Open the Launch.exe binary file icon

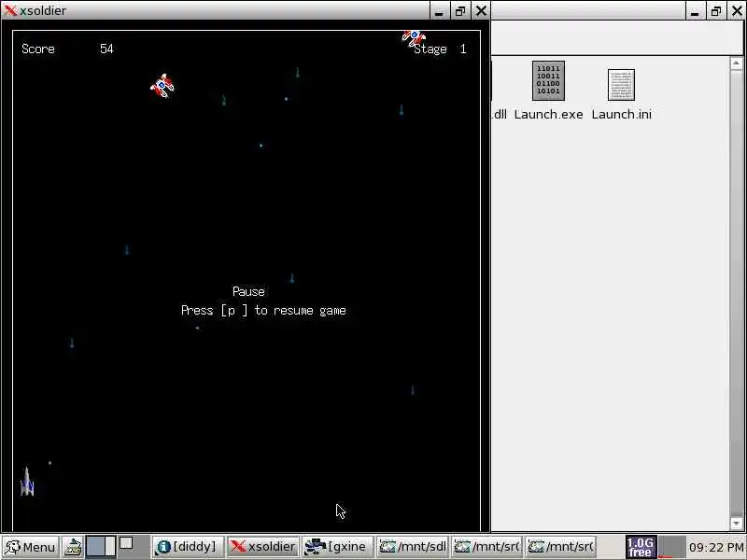pyautogui.click(x=548, y=80)
